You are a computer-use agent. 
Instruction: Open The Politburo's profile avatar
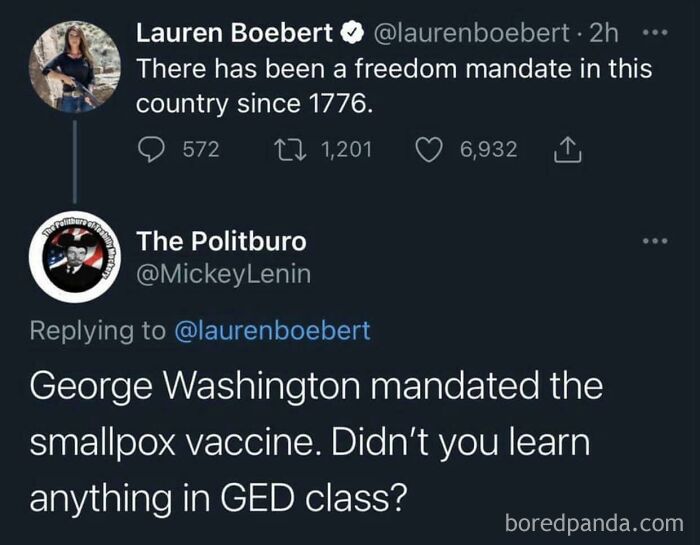click(68, 258)
